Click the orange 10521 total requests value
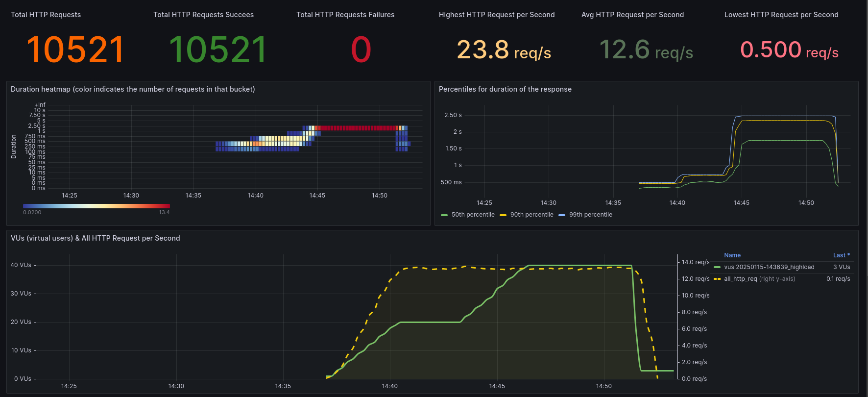Image resolution: width=868 pixels, height=397 pixels. tap(75, 50)
